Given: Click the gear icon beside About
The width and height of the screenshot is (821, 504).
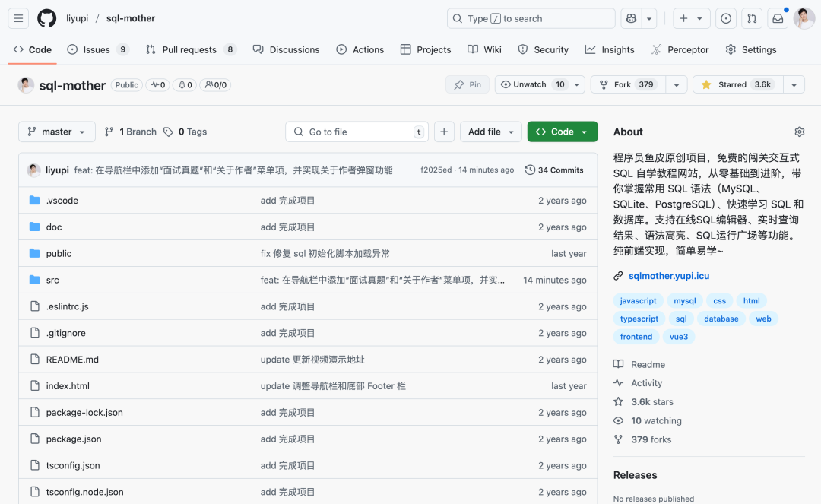Looking at the screenshot, I should click(799, 132).
